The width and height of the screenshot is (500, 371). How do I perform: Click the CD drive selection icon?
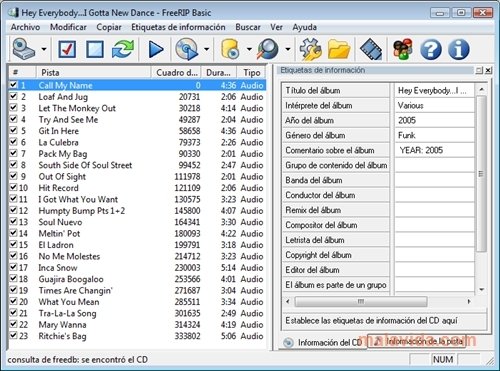[23, 49]
